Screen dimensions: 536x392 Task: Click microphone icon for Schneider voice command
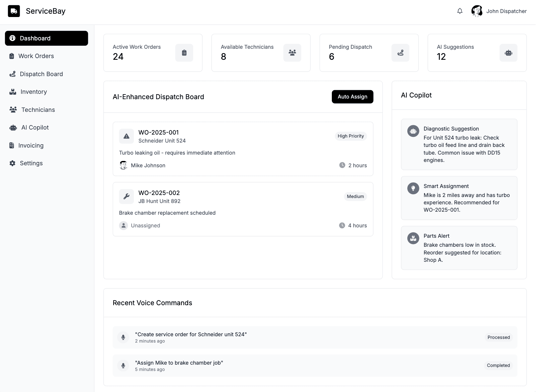[123, 337]
